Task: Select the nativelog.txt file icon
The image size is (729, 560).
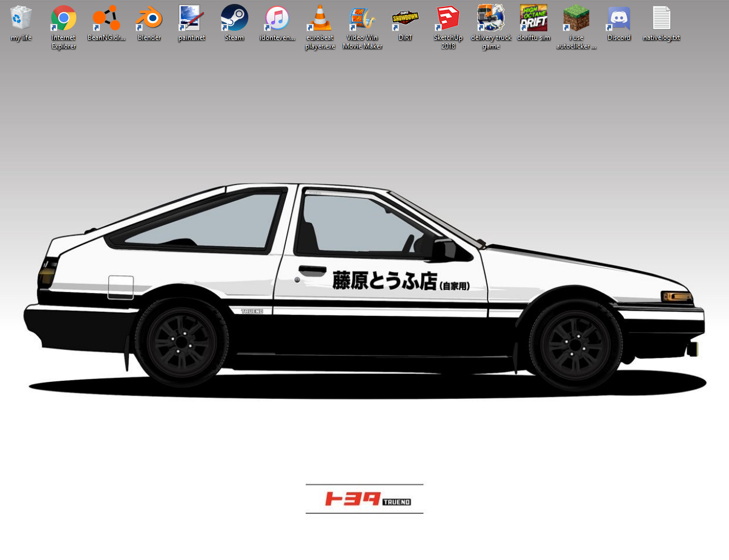Action: click(662, 18)
